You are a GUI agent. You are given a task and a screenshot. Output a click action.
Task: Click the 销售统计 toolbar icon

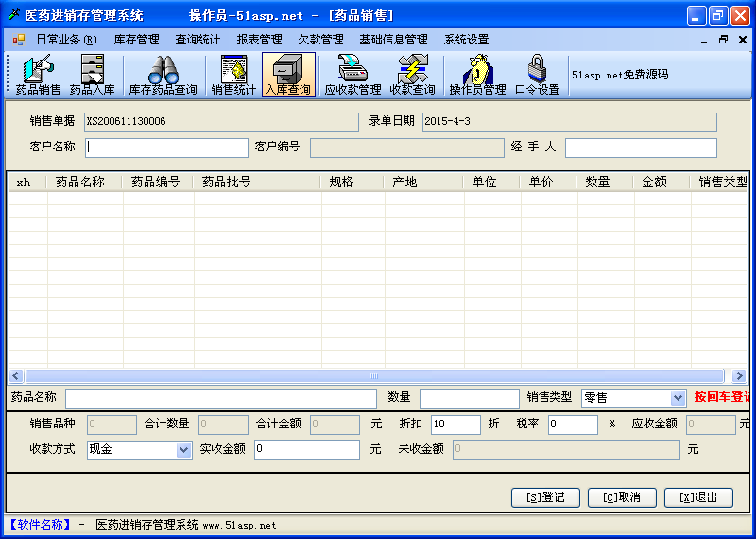coord(233,76)
